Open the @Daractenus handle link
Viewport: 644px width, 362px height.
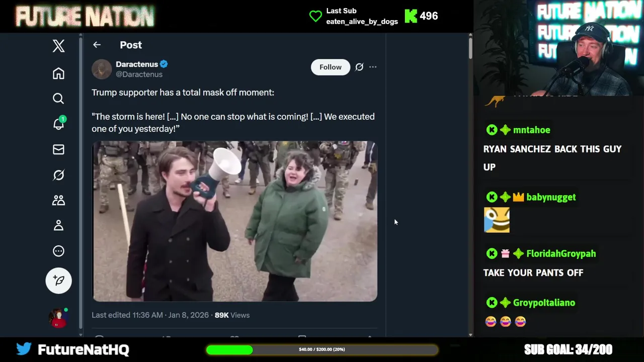139,74
